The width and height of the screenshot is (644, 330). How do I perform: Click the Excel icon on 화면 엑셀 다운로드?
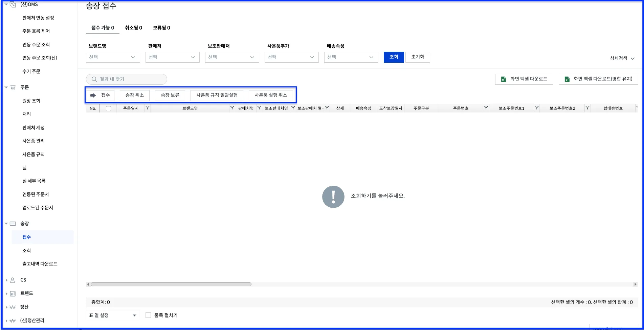(x=504, y=79)
